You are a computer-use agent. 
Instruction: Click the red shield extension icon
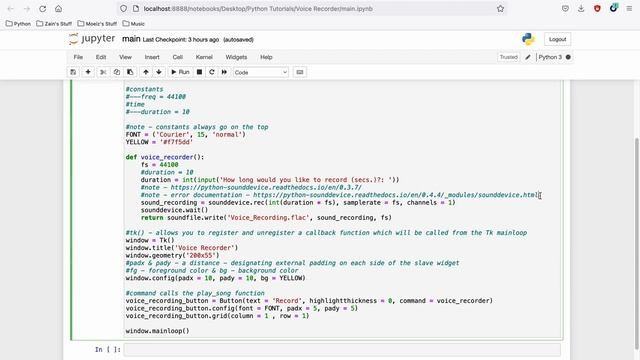click(x=597, y=9)
